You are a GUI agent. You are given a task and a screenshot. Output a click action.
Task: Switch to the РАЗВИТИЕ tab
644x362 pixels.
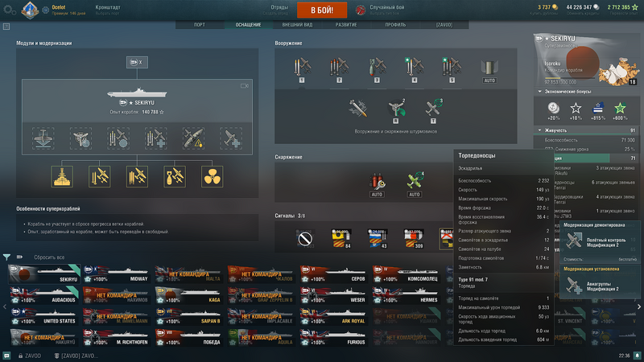click(346, 25)
